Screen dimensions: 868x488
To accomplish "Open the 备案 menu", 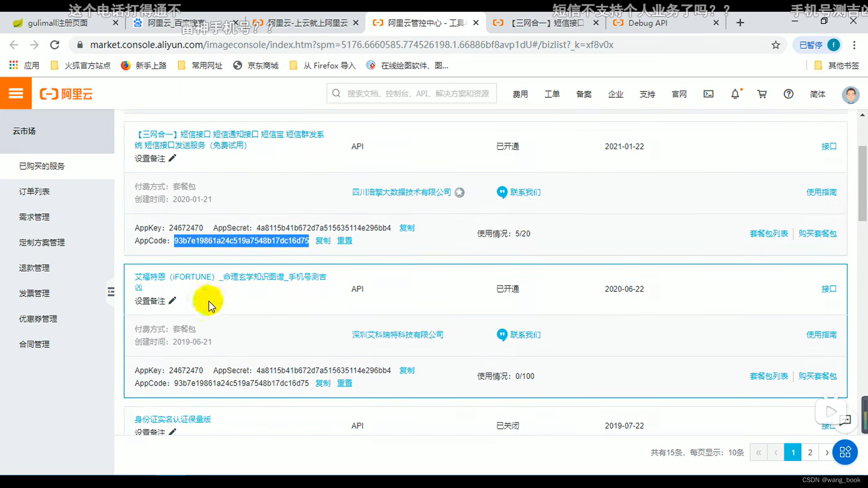I will (584, 94).
